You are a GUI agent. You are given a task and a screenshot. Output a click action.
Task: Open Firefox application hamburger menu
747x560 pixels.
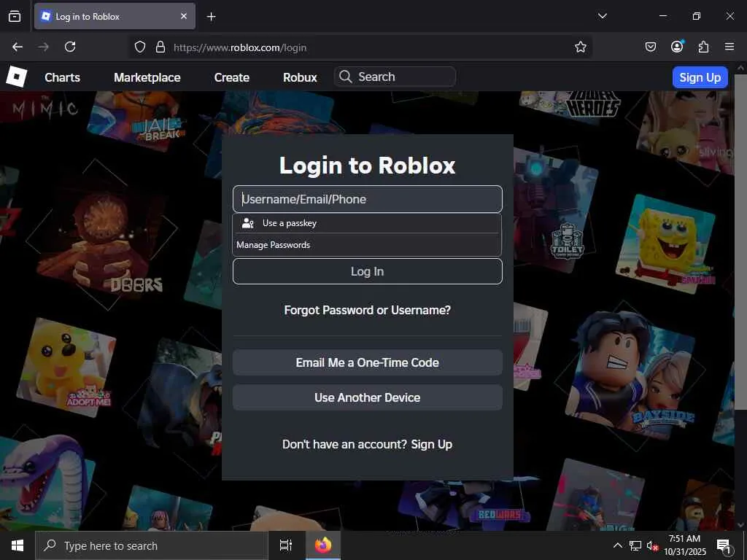729,47
